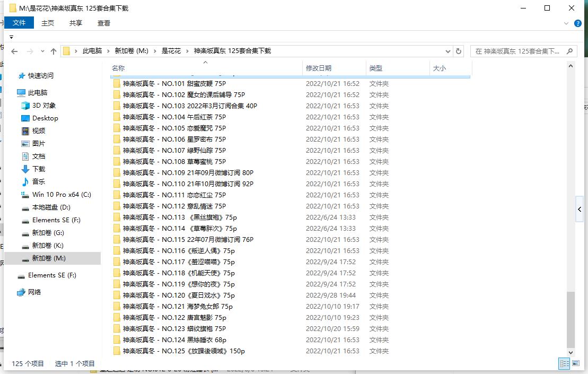The height and width of the screenshot is (374, 588).
Task: Click scrollbar down arrow in file list
Action: pos(571,353)
